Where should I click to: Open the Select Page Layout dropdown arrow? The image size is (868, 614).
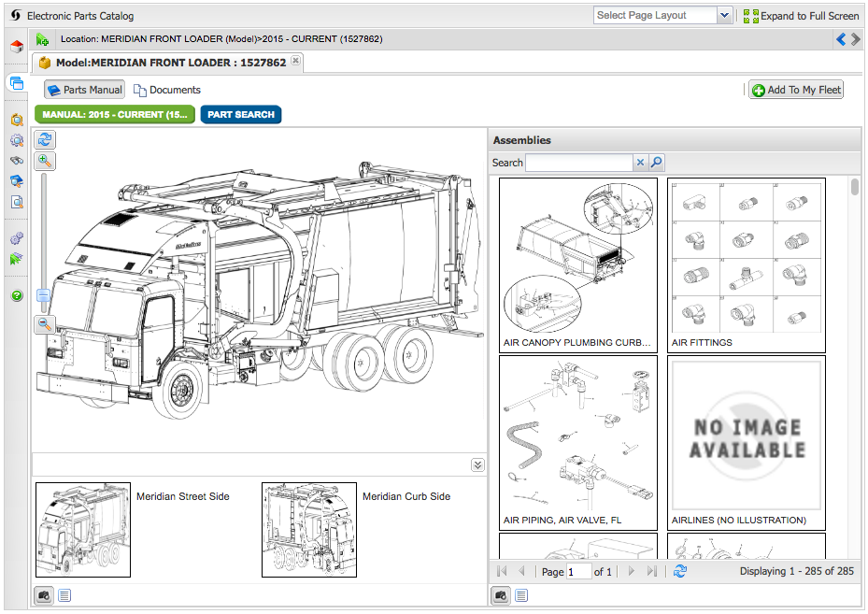click(x=725, y=16)
